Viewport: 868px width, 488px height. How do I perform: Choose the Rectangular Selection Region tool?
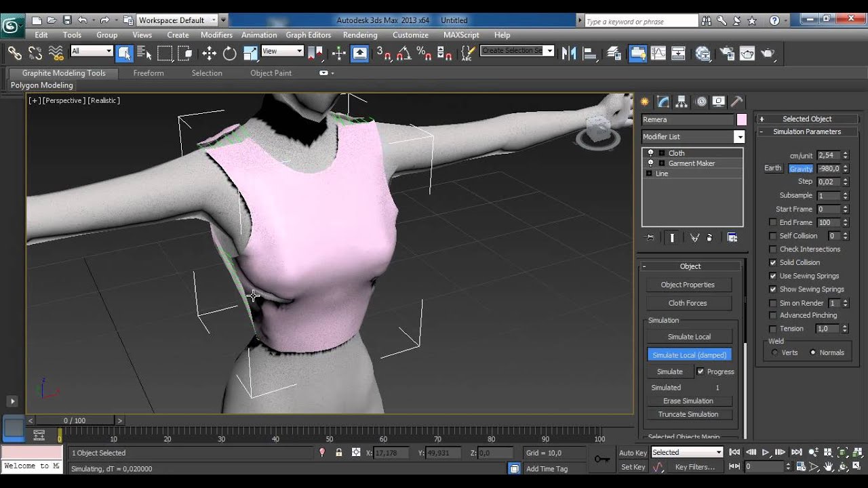tap(165, 53)
